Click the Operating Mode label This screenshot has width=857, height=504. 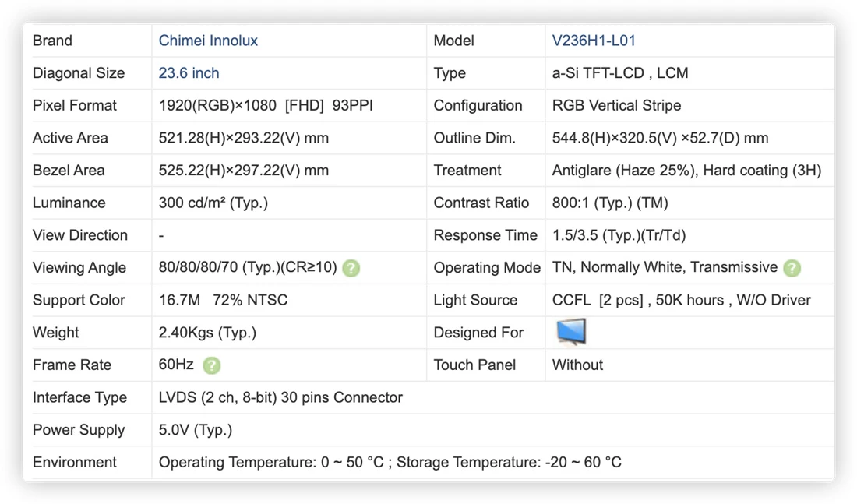[x=487, y=268]
